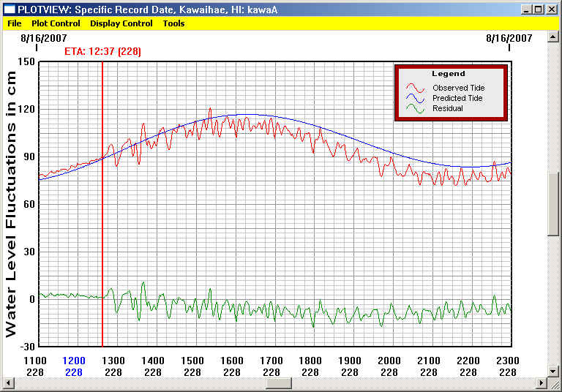
Task: Click the 30 y-axis value
Action: pos(30,252)
